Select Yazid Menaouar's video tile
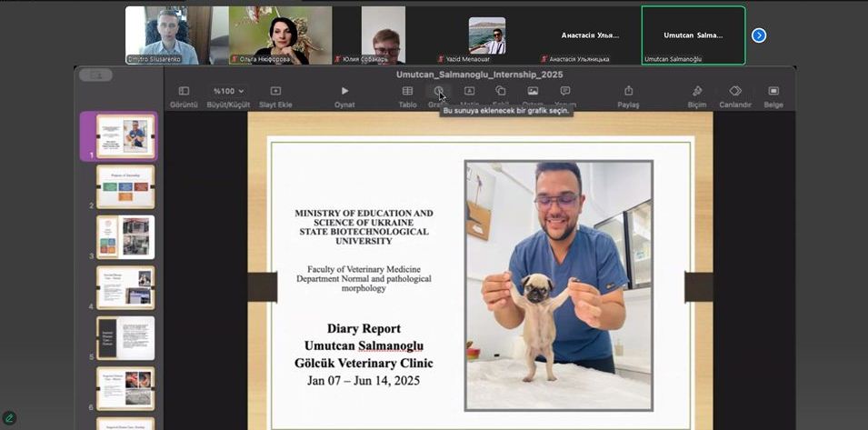 486,35
